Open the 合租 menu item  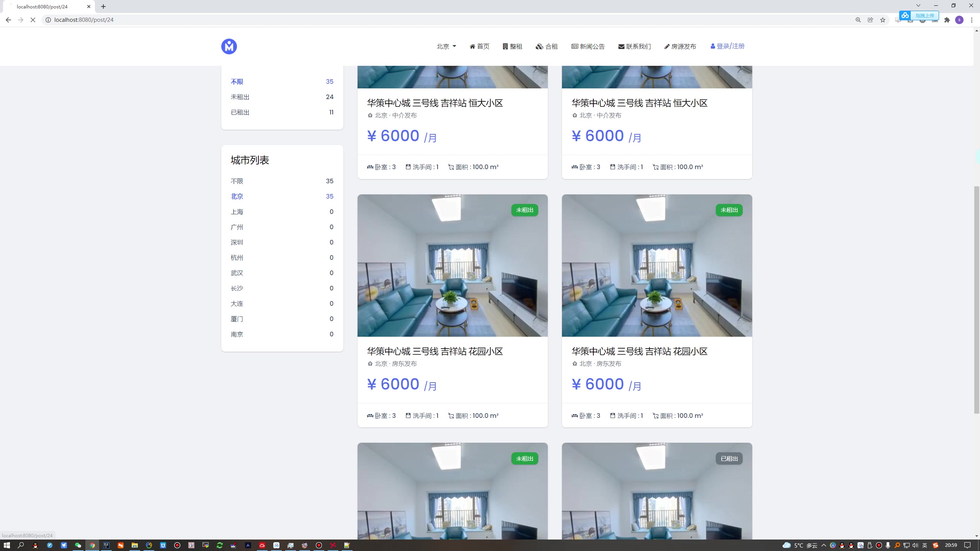(x=547, y=46)
